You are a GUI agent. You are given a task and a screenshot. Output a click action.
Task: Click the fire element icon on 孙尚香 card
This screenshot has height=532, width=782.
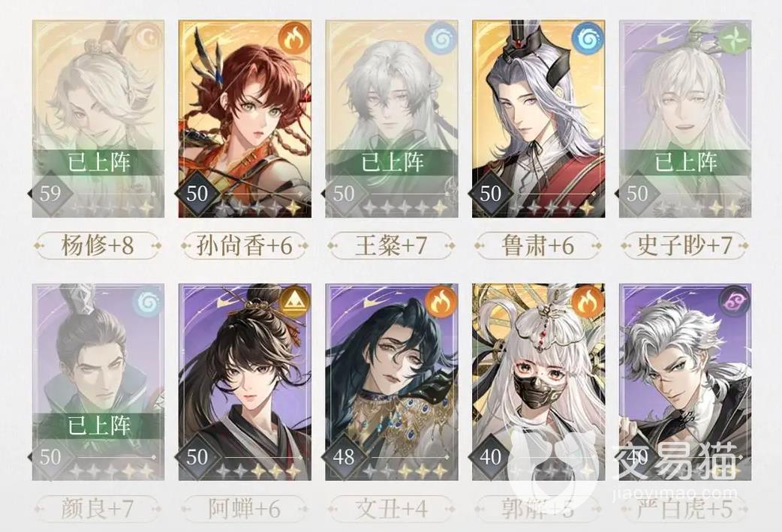[294, 38]
